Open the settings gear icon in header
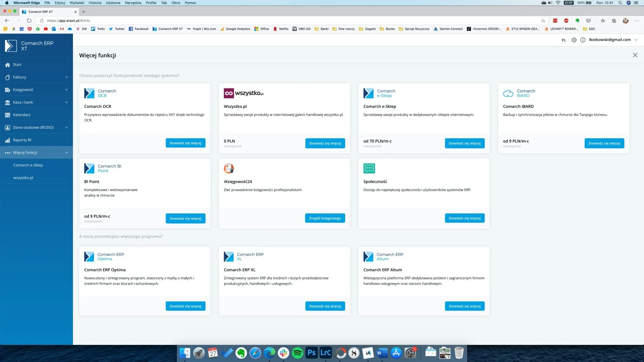 (x=574, y=40)
